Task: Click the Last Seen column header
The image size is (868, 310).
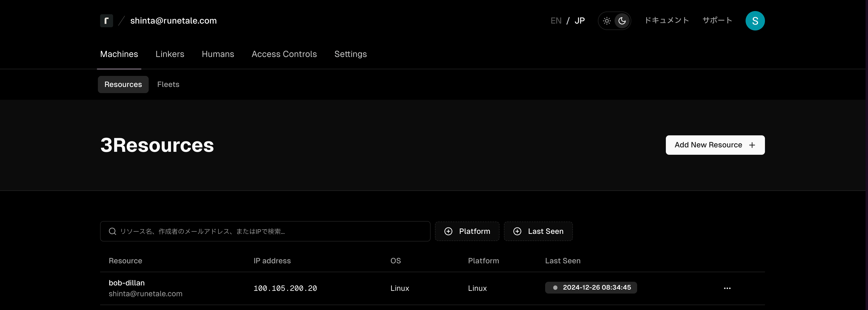Action: click(563, 261)
